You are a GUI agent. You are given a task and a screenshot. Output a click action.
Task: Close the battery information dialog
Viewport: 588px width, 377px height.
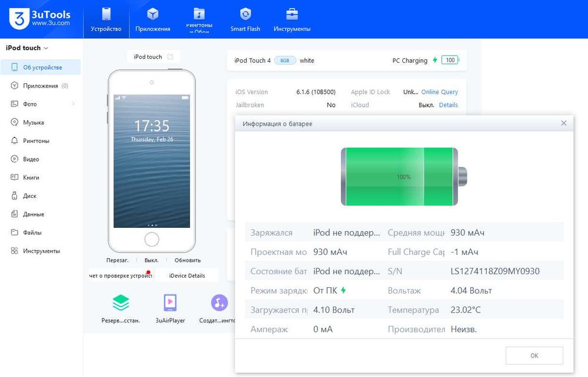pyautogui.click(x=564, y=123)
